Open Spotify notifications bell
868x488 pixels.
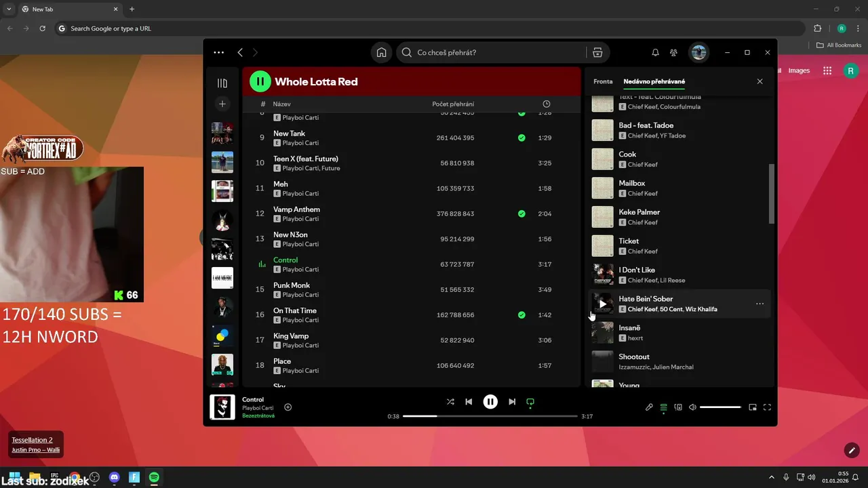(x=655, y=52)
